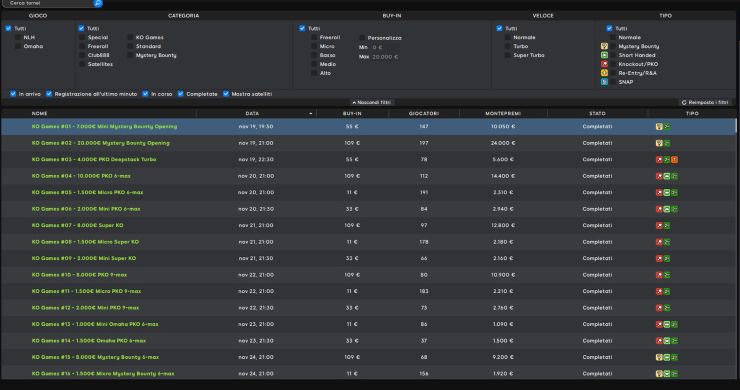Click the Knockout/PKO type icon

604,64
